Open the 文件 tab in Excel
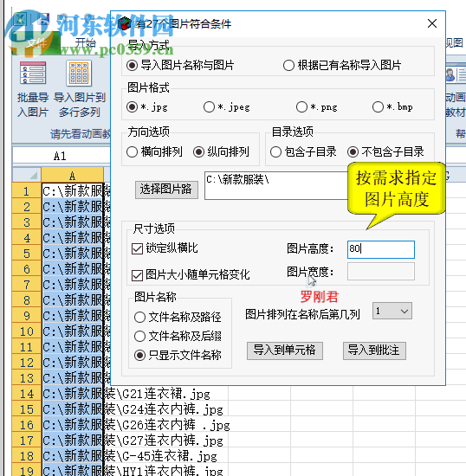 (36, 43)
